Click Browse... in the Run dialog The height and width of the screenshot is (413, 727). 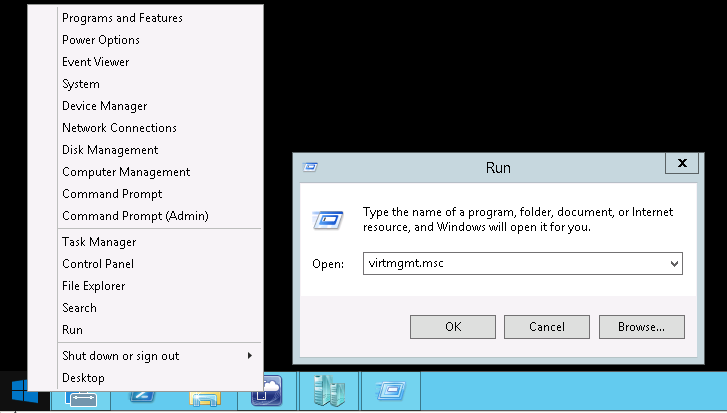(x=641, y=327)
